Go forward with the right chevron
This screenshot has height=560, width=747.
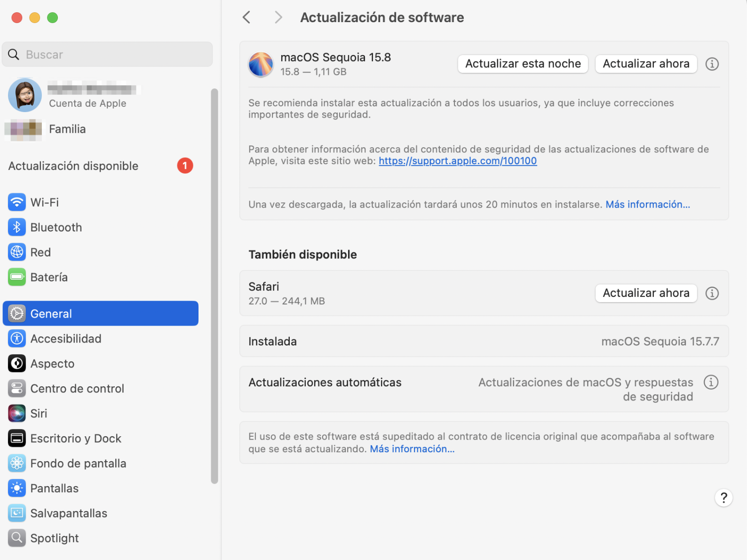pos(278,17)
